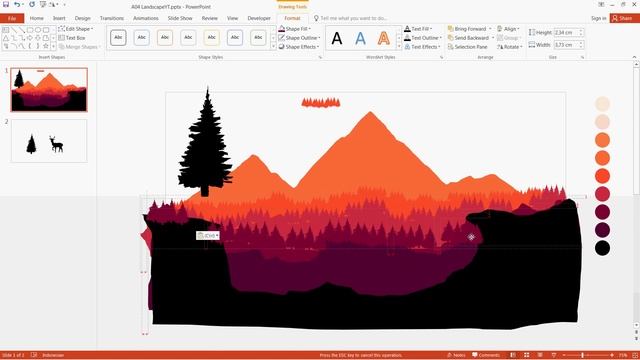Click the Sign in link

[x=598, y=18]
